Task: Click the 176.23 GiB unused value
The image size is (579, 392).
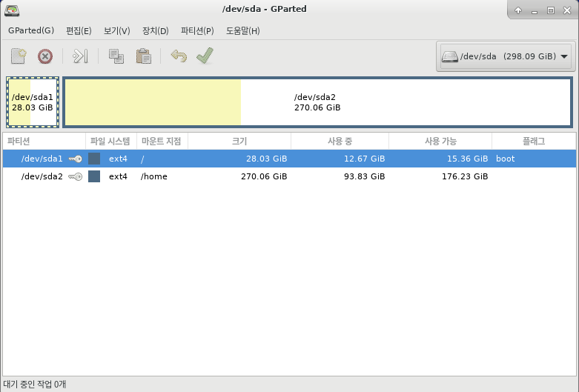Action: click(x=465, y=176)
